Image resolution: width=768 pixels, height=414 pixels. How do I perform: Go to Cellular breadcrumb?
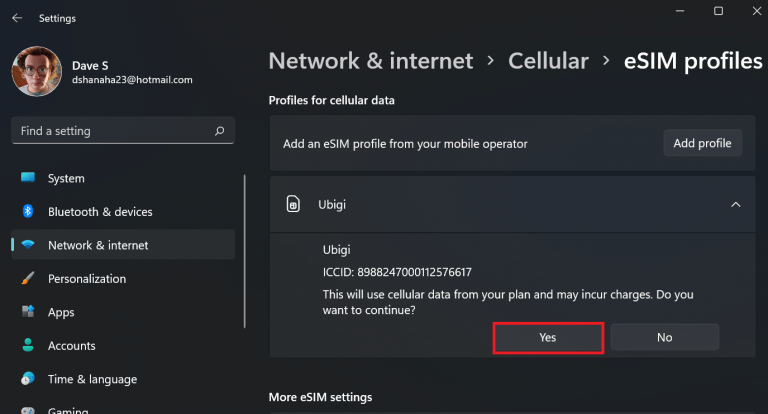tap(548, 61)
